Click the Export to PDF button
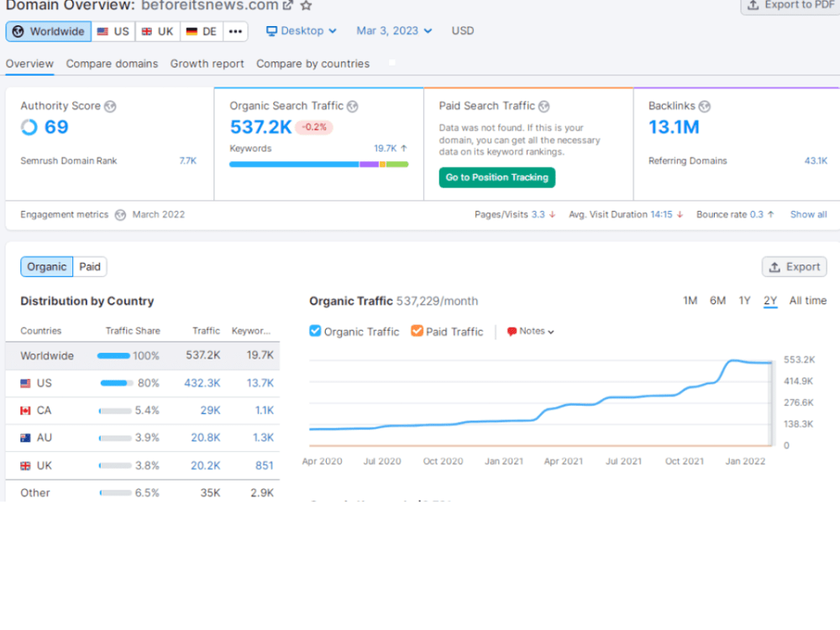840x630 pixels. [x=790, y=6]
